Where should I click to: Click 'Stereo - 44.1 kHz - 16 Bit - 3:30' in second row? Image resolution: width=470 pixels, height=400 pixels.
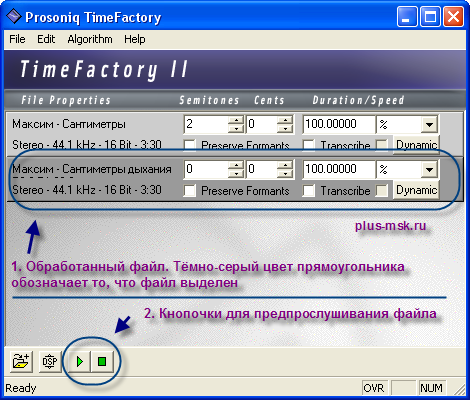tap(87, 190)
